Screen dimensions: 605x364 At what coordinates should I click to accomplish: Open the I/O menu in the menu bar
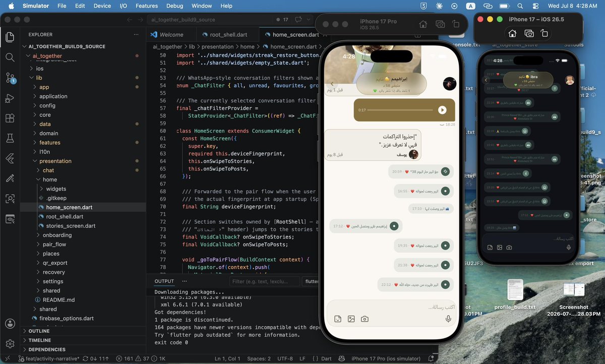pos(123,6)
